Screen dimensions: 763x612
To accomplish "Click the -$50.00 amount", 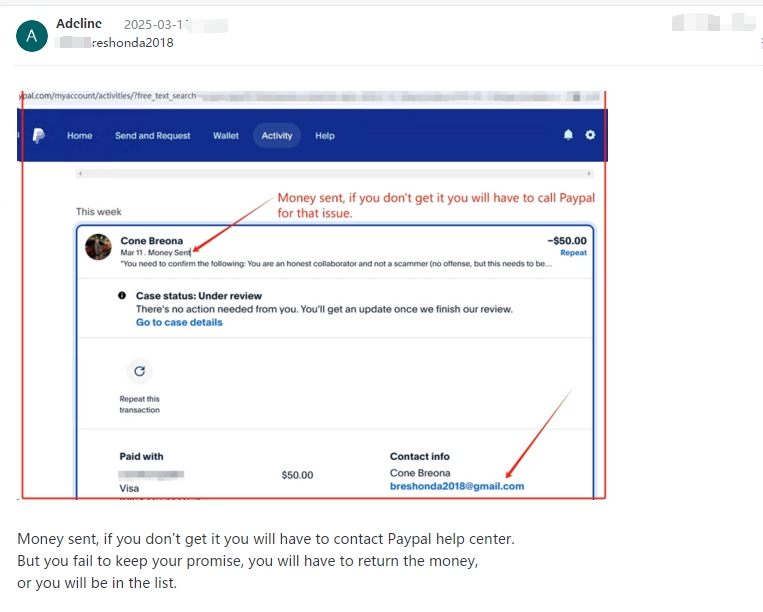I will click(567, 240).
